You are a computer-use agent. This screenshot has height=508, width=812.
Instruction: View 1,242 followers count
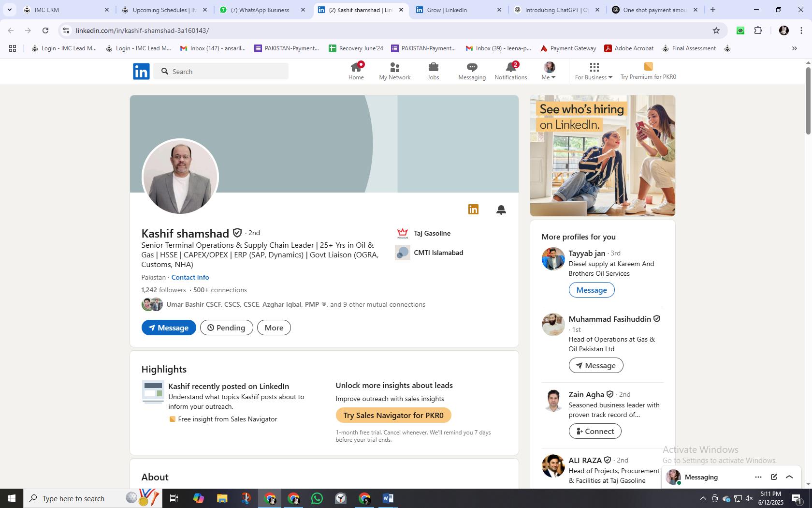[x=163, y=290]
